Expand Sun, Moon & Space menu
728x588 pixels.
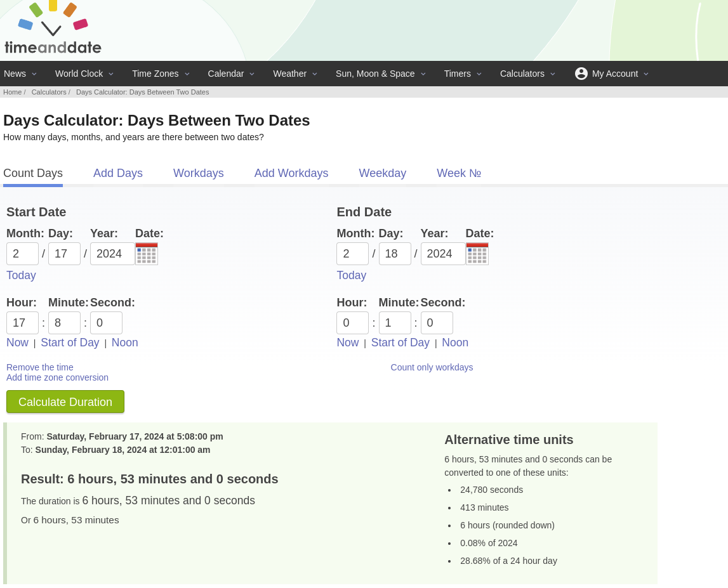(x=380, y=74)
